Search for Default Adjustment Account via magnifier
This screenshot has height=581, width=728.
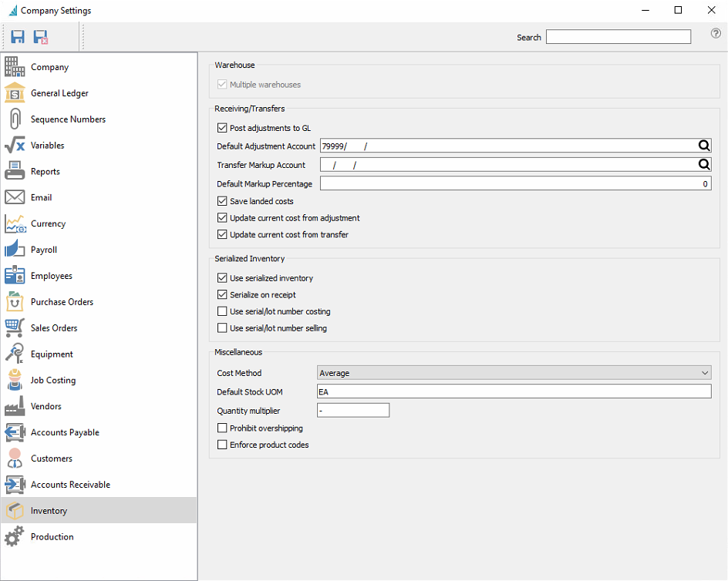[704, 146]
